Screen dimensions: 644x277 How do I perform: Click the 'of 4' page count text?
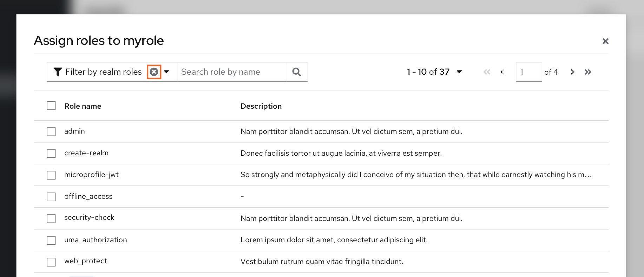(551, 72)
